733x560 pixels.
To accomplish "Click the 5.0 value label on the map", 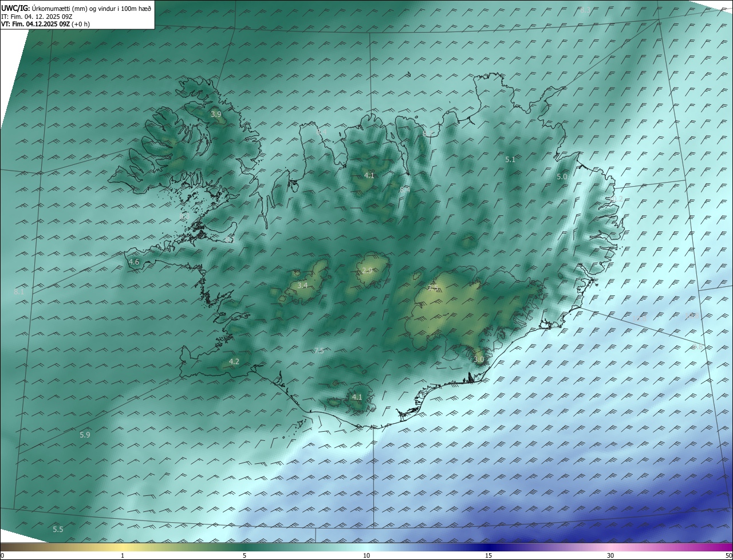I will click(562, 177).
